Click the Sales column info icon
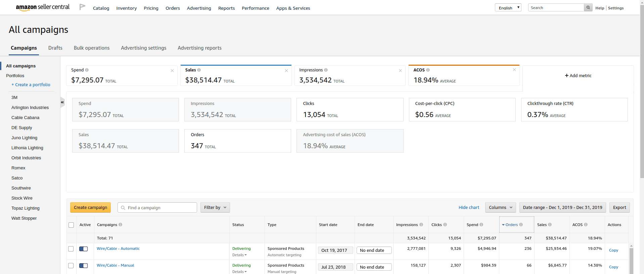 tap(550, 225)
